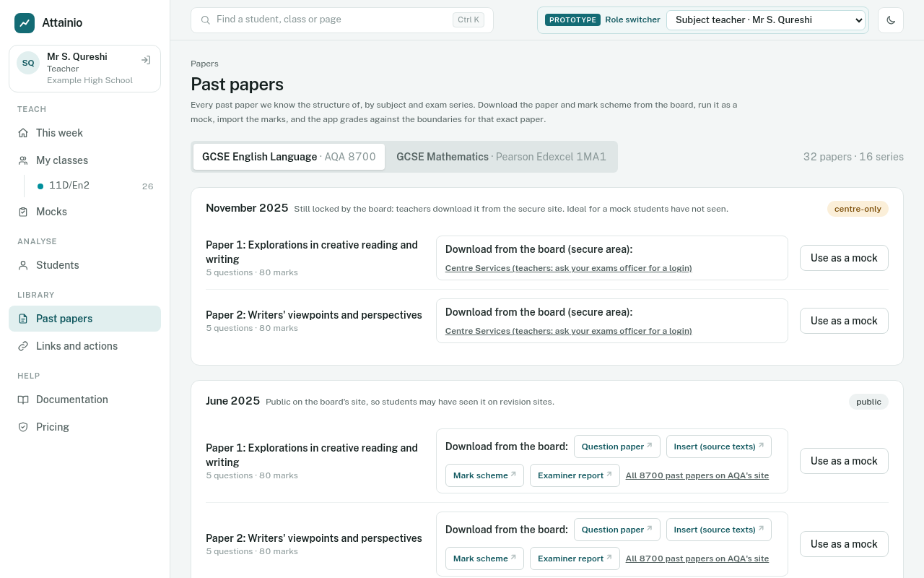
Task: Click the Find a student, class or page field
Action: coord(342,20)
